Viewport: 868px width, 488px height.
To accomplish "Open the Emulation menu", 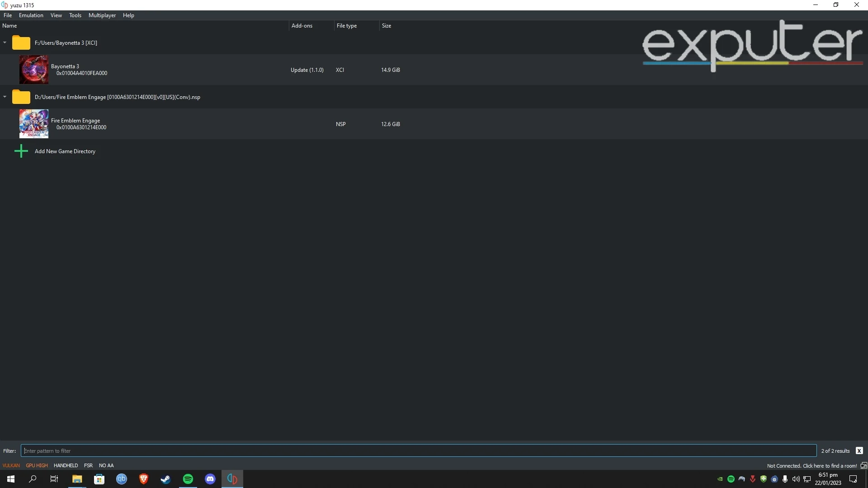I will pos(31,15).
